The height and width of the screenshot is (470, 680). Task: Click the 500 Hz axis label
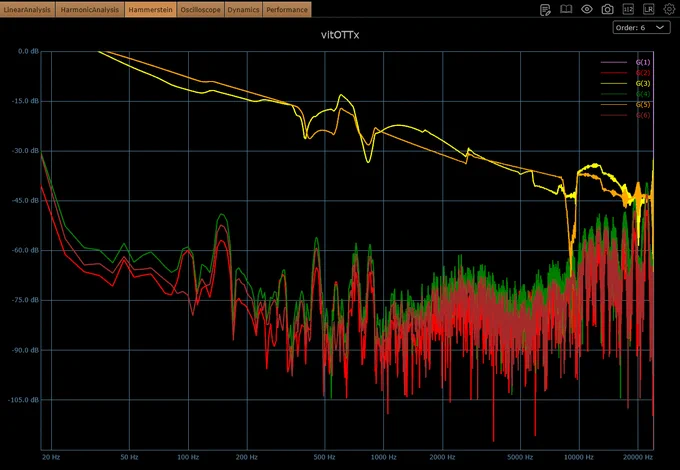(x=324, y=457)
